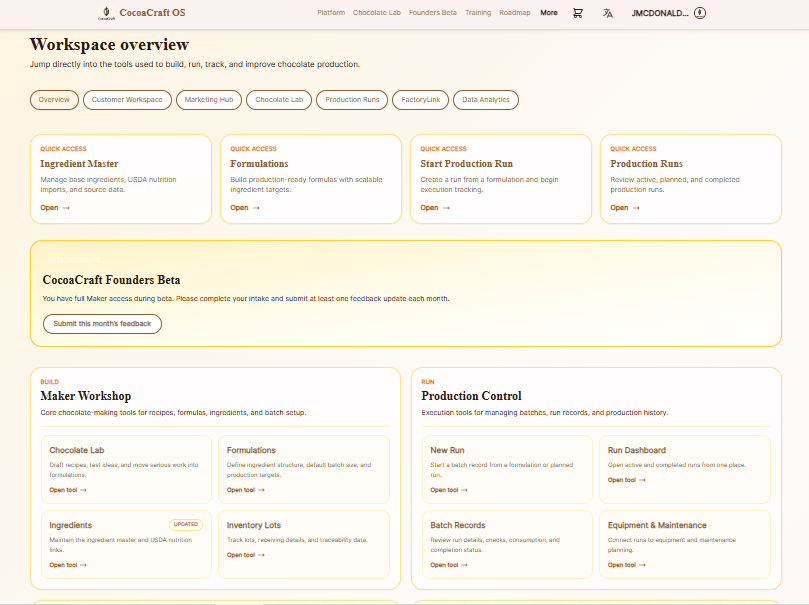Image resolution: width=809 pixels, height=605 pixels.
Task: Select the Chocolate Lab pill tab
Action: click(279, 100)
